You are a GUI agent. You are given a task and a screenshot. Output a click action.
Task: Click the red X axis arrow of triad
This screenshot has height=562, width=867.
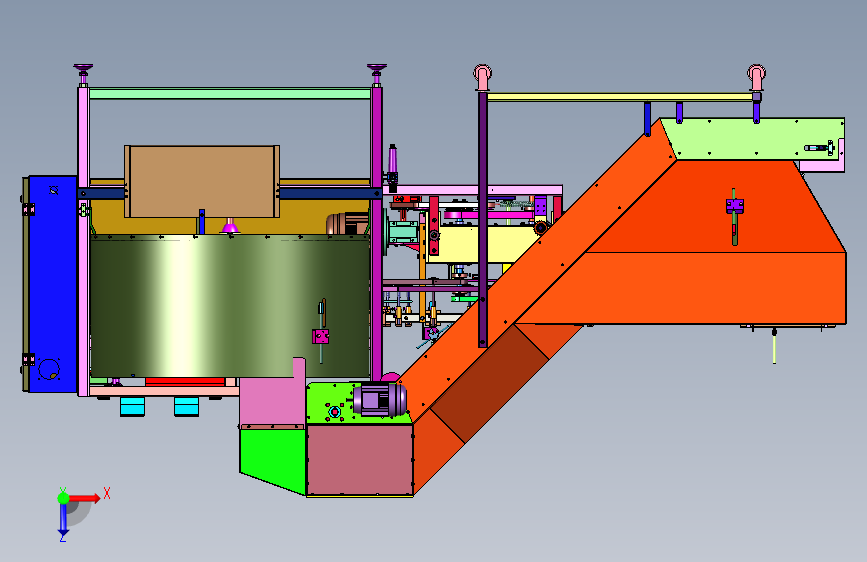pos(85,498)
